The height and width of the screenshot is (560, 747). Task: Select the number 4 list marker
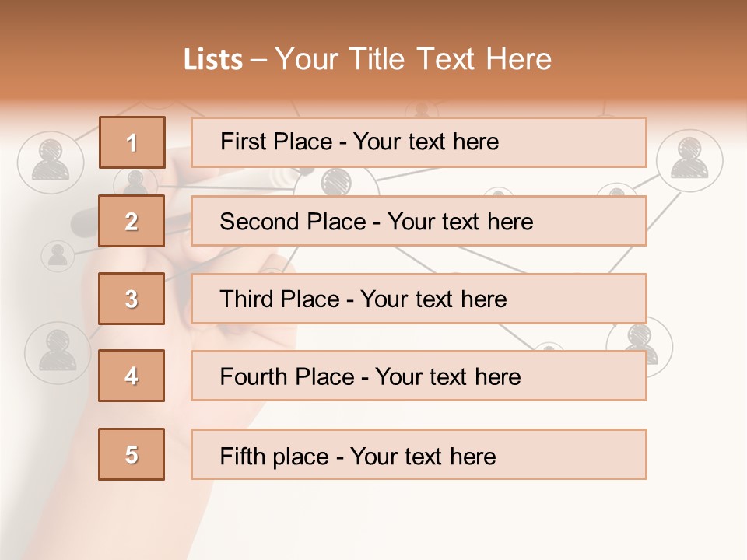click(x=132, y=376)
